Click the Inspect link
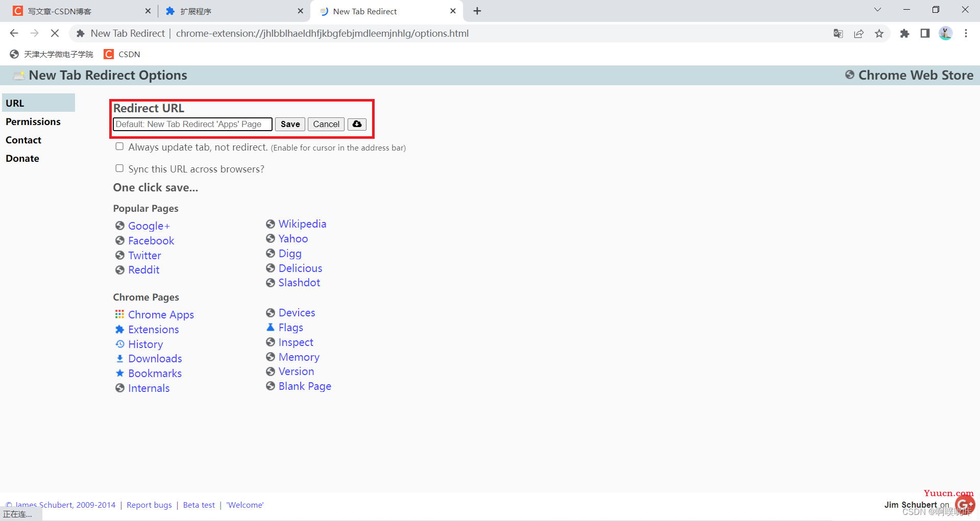 tap(296, 342)
